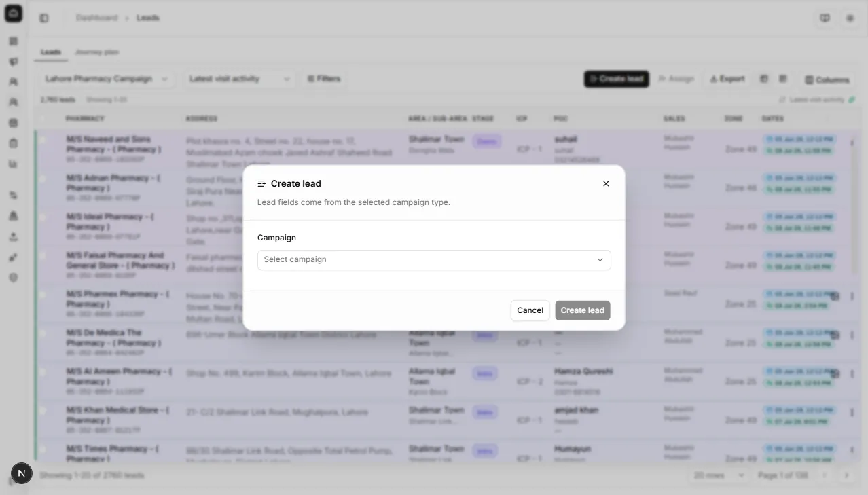Open the kebab menu on M/S Khan Medical Store row
The width and height of the screenshot is (868, 495).
pyautogui.click(x=852, y=411)
